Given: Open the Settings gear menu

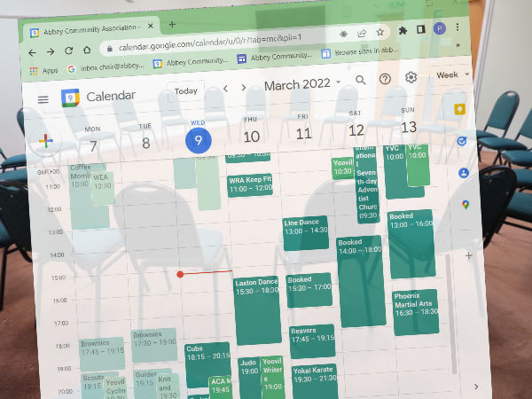Looking at the screenshot, I should (x=411, y=77).
